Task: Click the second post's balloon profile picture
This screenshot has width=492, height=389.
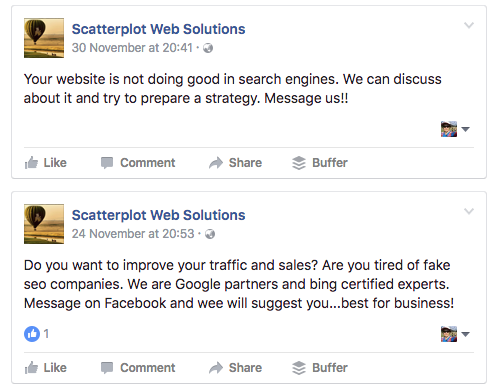Action: click(x=44, y=224)
